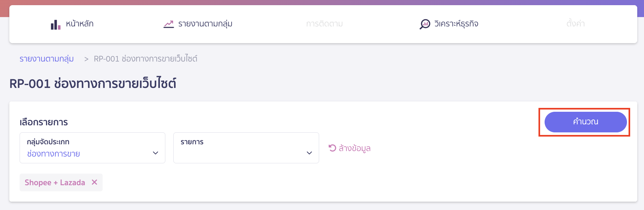Open the ตั้งค่า navigation item

point(575,24)
